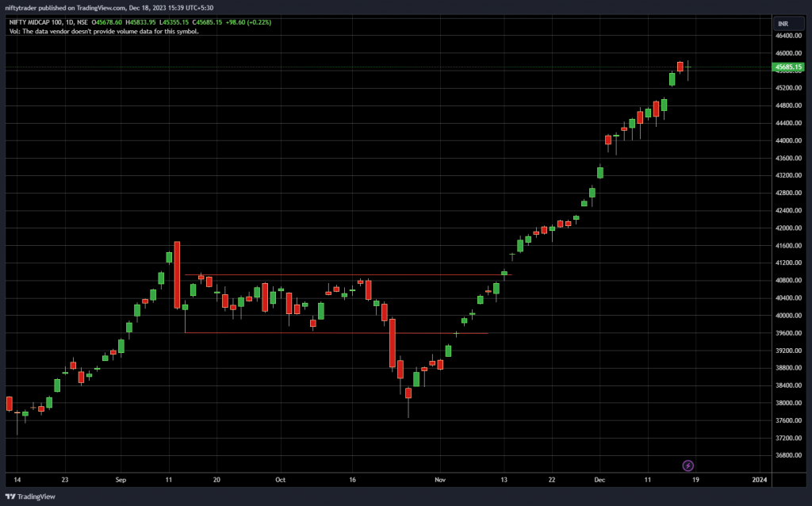The height and width of the screenshot is (506, 812).
Task: Click the 38800.00 price axis label
Action: [789, 368]
